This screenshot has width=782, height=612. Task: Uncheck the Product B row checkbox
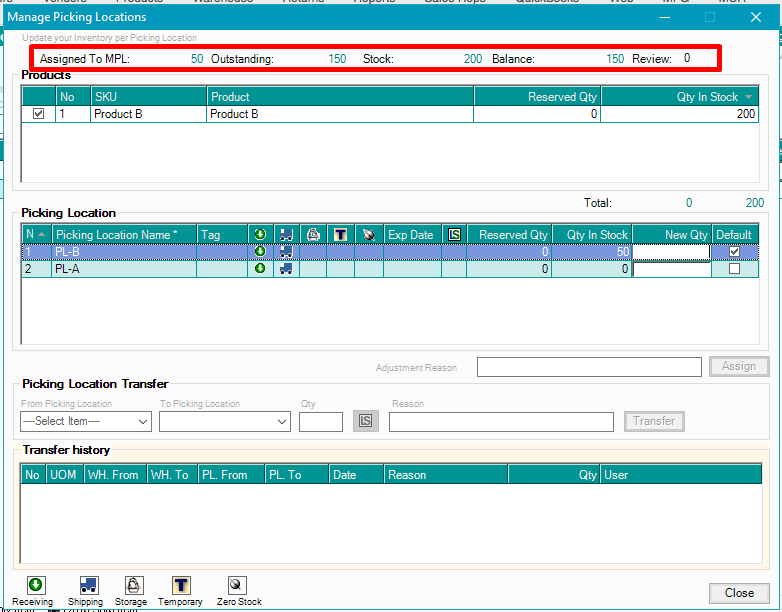pos(39,114)
